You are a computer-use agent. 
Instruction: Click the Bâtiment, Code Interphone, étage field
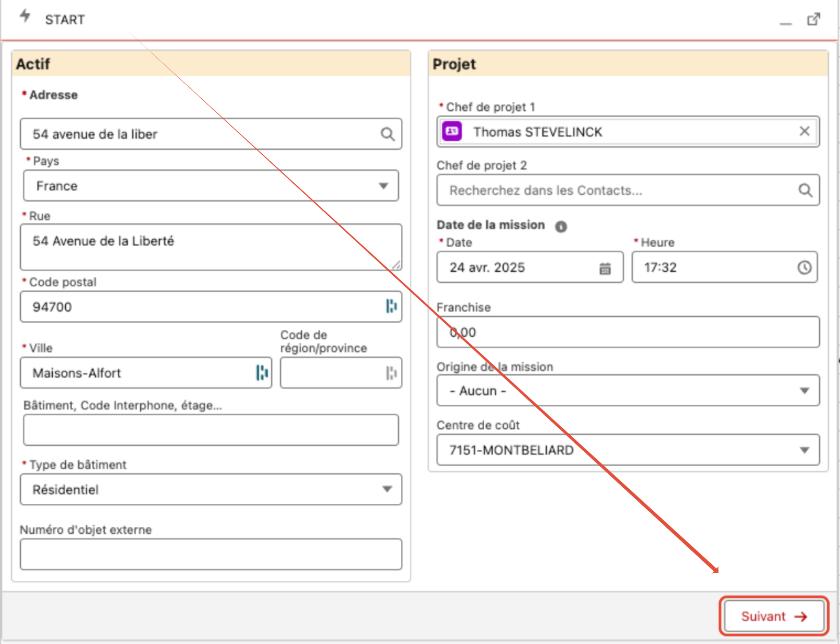click(x=211, y=430)
